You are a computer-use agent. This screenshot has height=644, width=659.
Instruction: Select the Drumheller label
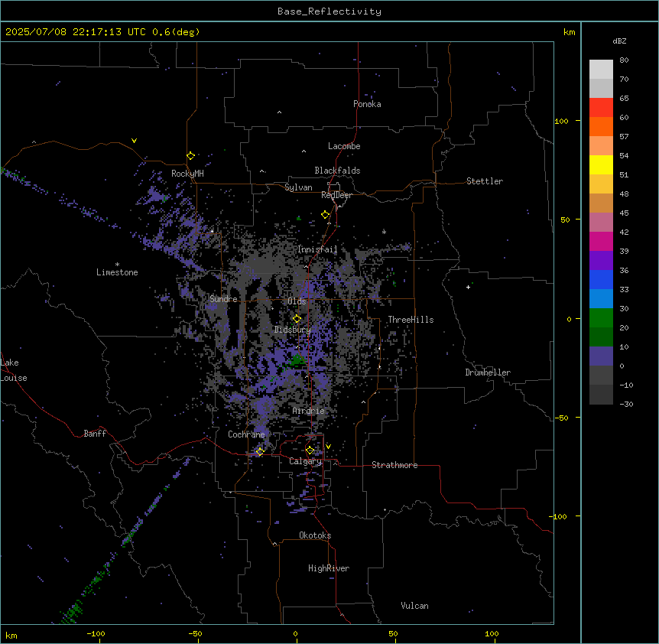point(488,372)
